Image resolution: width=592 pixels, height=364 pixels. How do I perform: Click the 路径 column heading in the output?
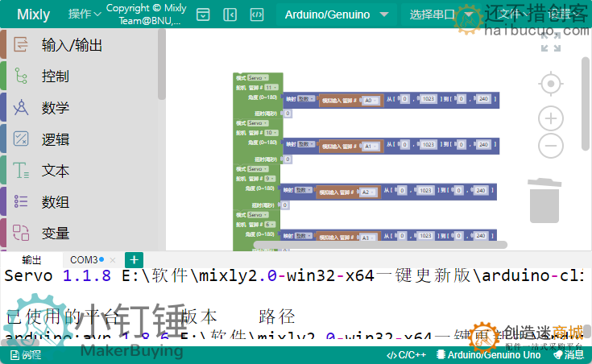(x=277, y=316)
